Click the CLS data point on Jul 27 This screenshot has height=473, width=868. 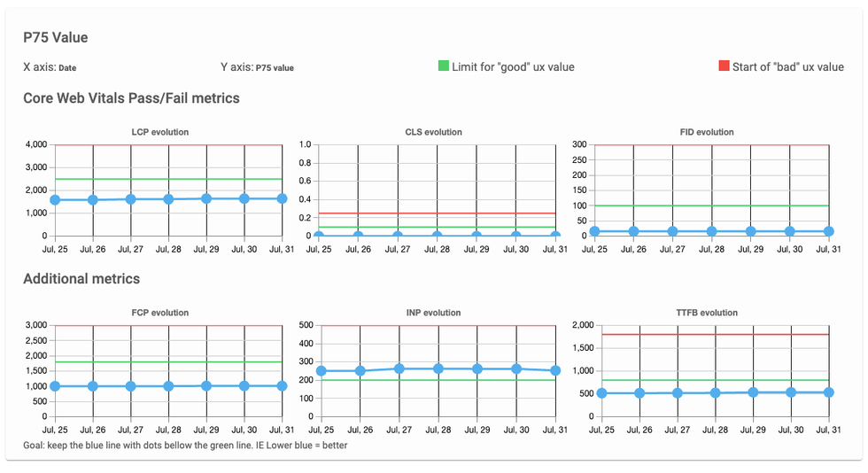coord(398,237)
